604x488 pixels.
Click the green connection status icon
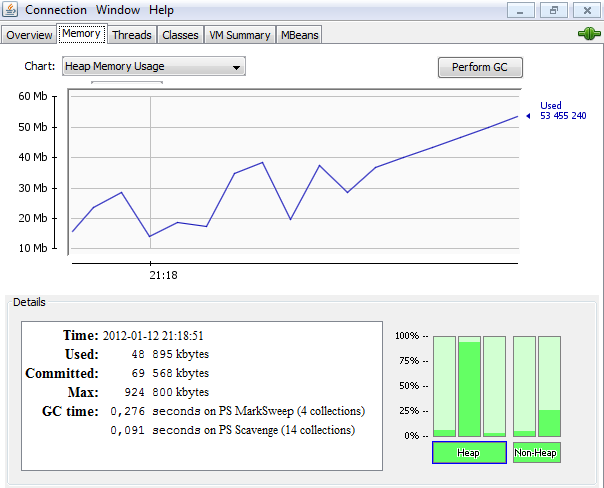coord(589,34)
